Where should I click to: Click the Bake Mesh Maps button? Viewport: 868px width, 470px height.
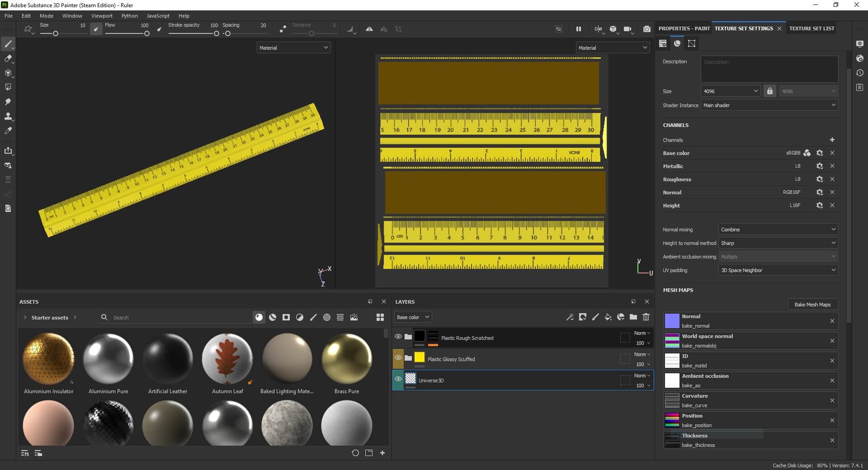(x=812, y=305)
